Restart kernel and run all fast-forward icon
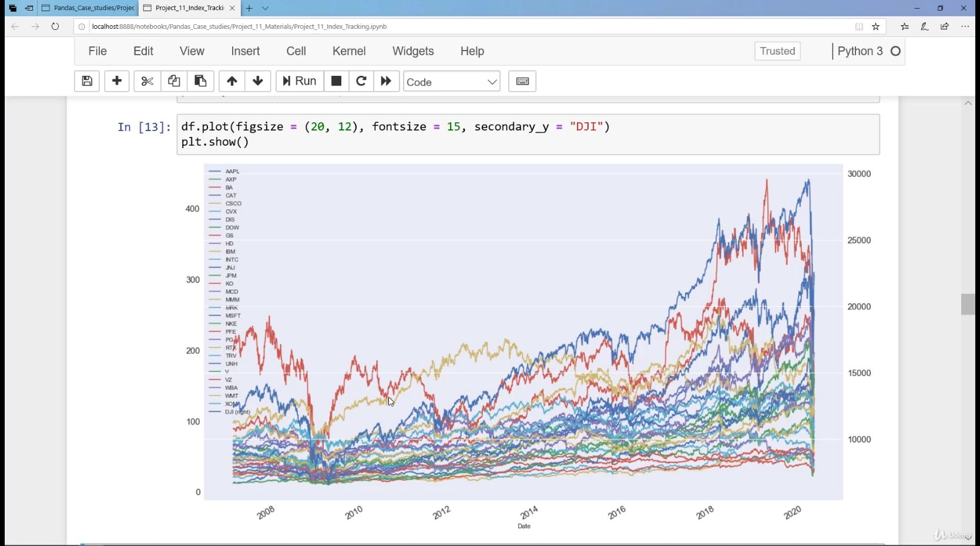Image resolution: width=980 pixels, height=546 pixels. tap(387, 81)
